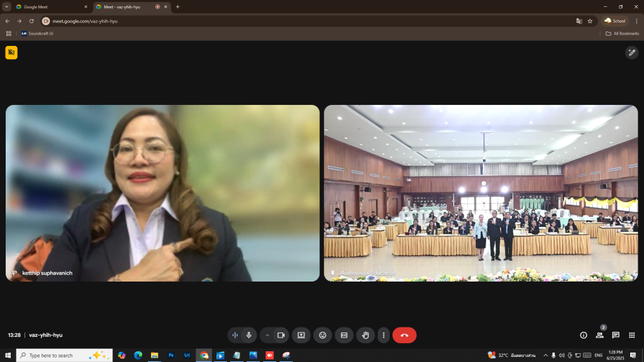This screenshot has height=362, width=644.
Task: Switch to the Google Meet browser tab
Action: [x=52, y=7]
